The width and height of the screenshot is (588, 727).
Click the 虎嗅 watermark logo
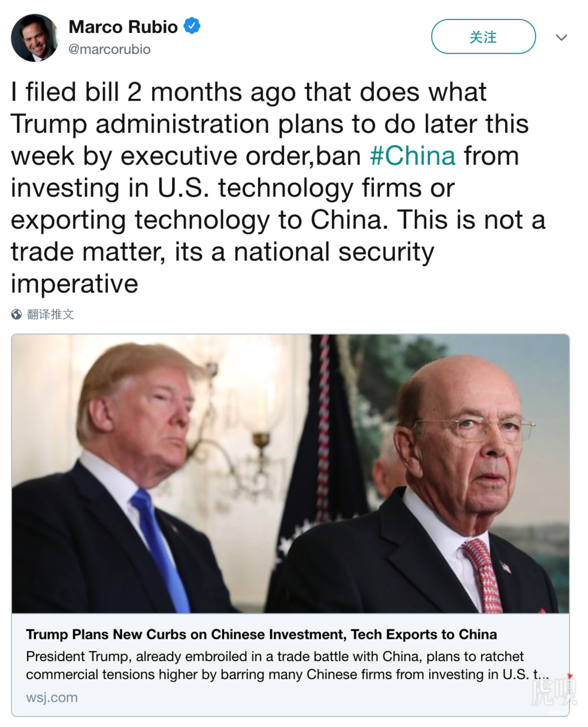pyautogui.click(x=554, y=692)
